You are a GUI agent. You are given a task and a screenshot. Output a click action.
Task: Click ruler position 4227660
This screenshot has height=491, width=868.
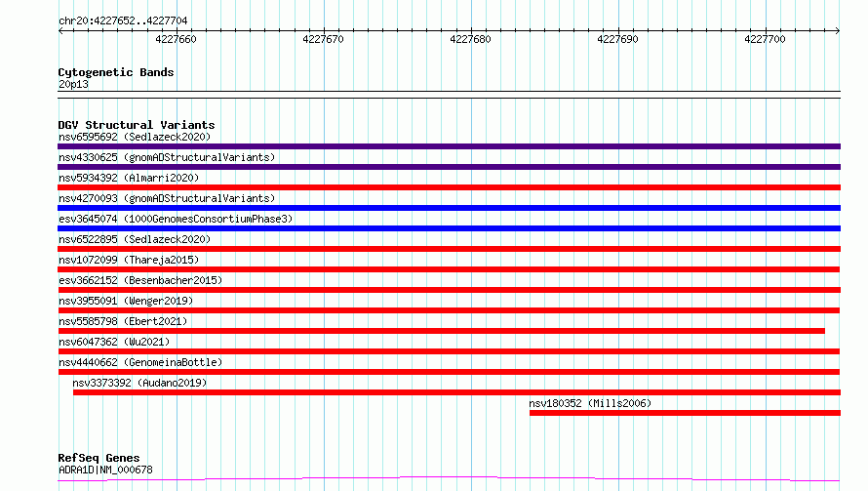point(176,39)
